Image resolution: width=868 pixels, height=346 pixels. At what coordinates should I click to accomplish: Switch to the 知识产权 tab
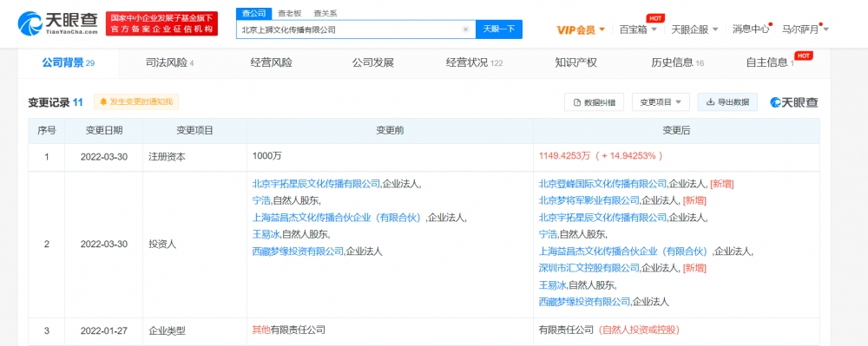(575, 62)
